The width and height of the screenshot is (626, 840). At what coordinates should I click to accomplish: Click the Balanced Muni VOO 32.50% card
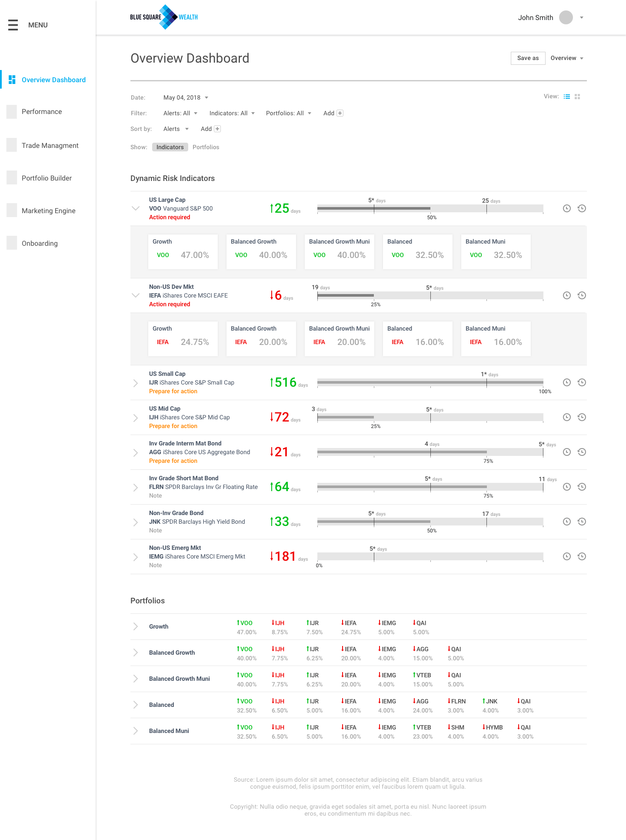496,252
